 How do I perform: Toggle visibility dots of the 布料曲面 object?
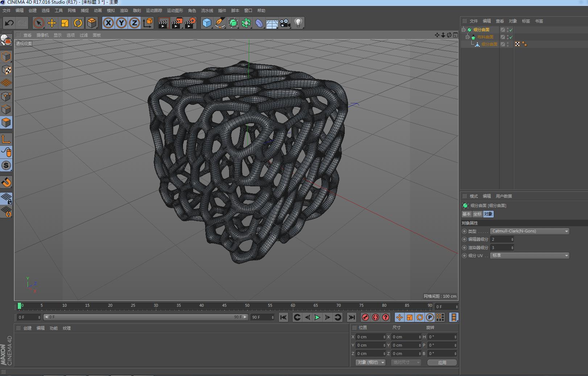coord(507,37)
